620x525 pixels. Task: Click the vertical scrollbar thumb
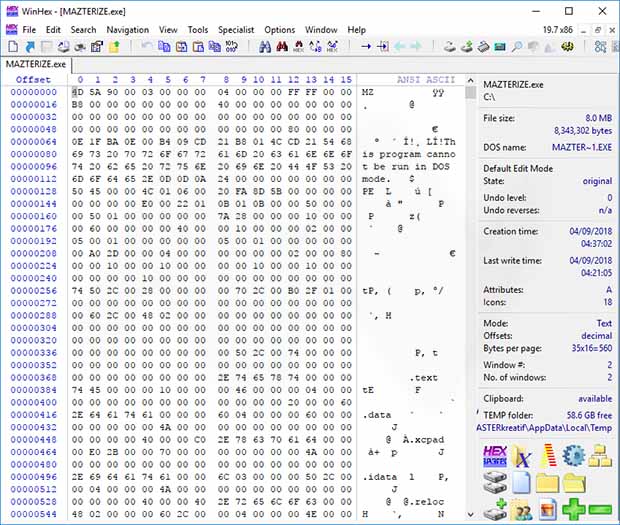[471, 93]
